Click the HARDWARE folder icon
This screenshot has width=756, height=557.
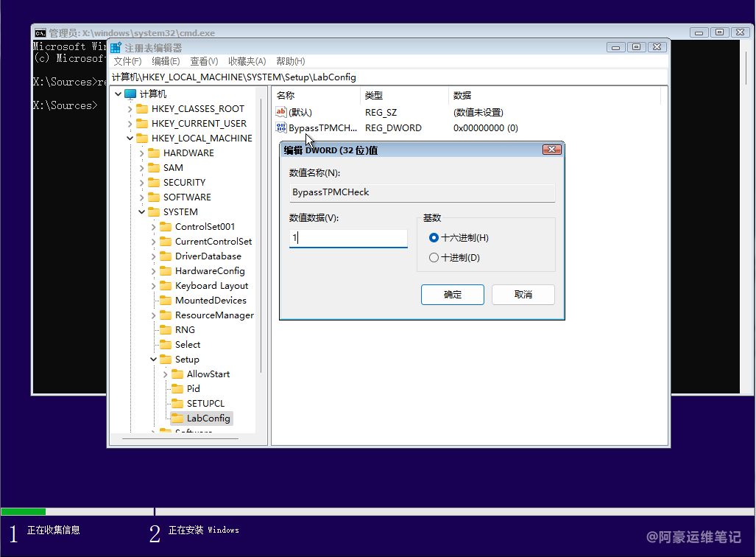(154, 153)
